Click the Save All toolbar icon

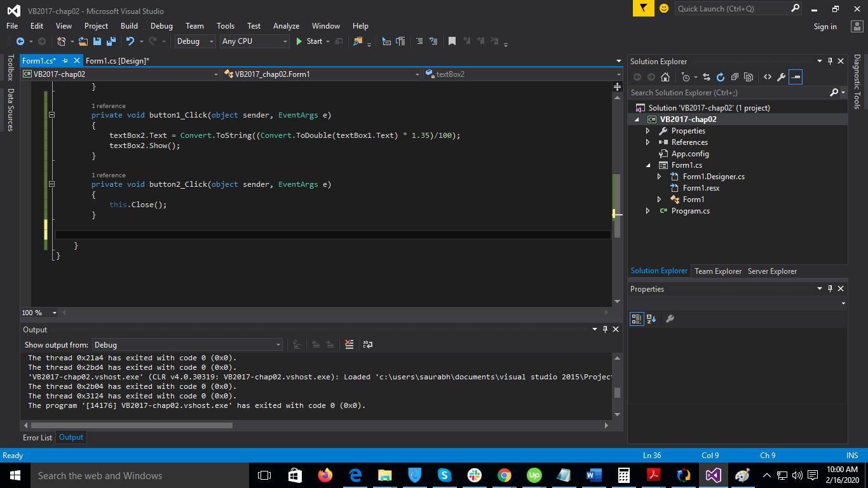pos(111,41)
